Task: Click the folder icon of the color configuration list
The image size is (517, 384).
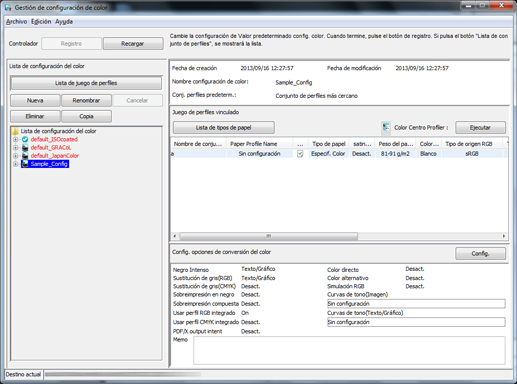Action: [x=15, y=131]
